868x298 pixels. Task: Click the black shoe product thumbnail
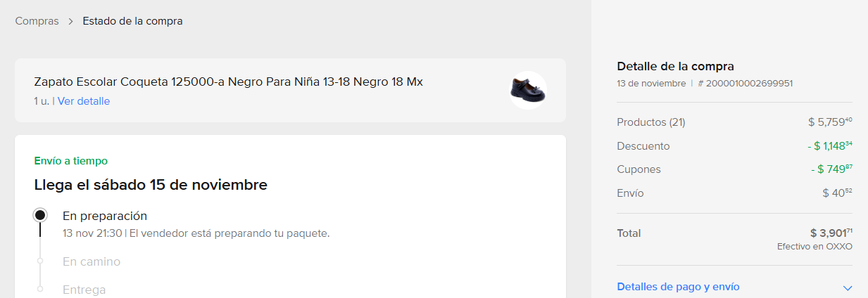point(528,90)
